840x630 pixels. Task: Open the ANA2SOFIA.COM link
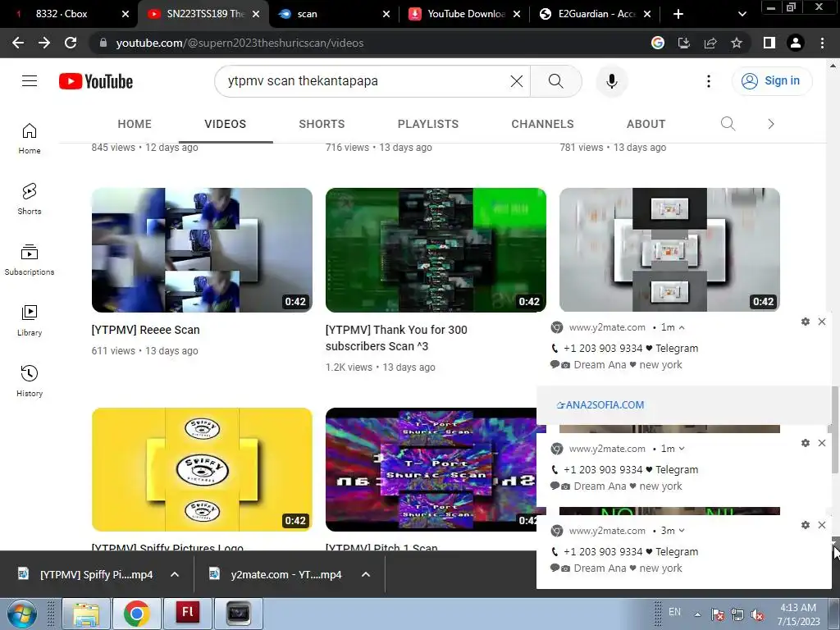[x=600, y=405]
